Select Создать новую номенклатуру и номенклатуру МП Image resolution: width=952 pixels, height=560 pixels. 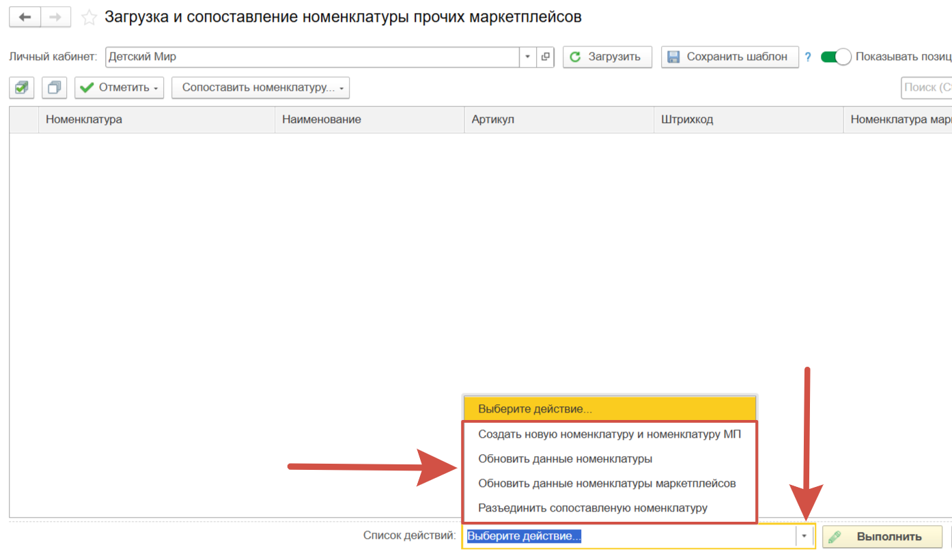pos(609,434)
